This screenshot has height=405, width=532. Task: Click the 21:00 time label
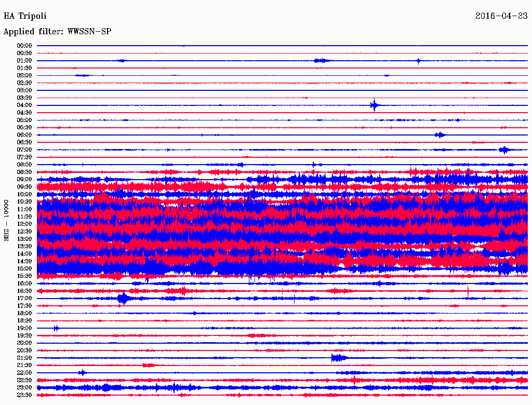coord(24,358)
